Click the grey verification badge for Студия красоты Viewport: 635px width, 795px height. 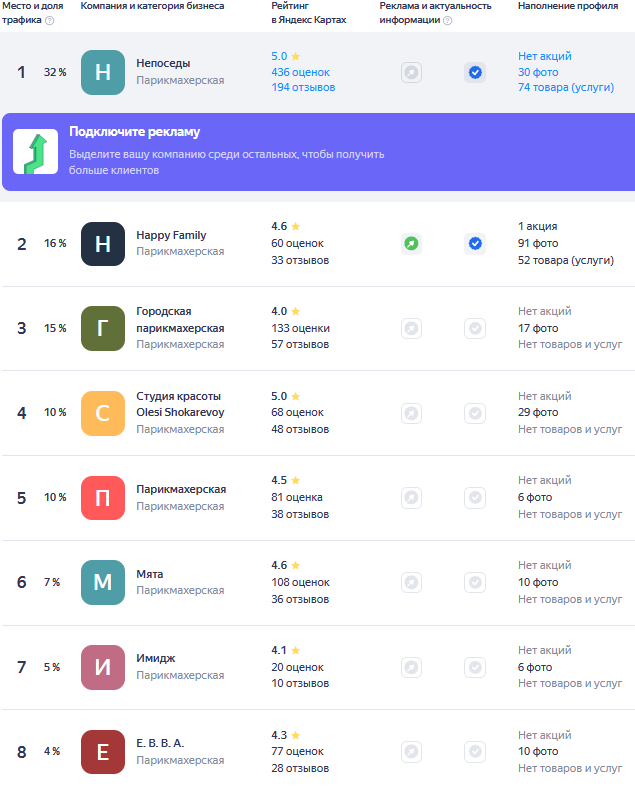(475, 413)
